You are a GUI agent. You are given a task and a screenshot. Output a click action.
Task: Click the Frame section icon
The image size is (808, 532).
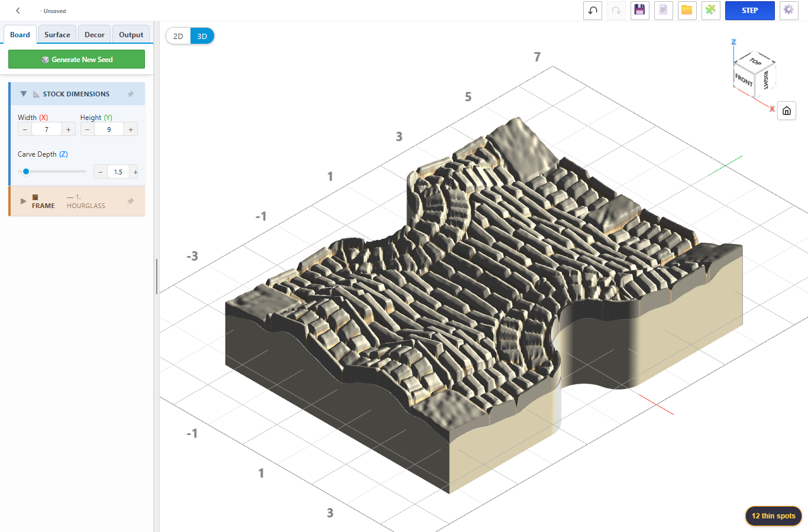click(x=35, y=197)
